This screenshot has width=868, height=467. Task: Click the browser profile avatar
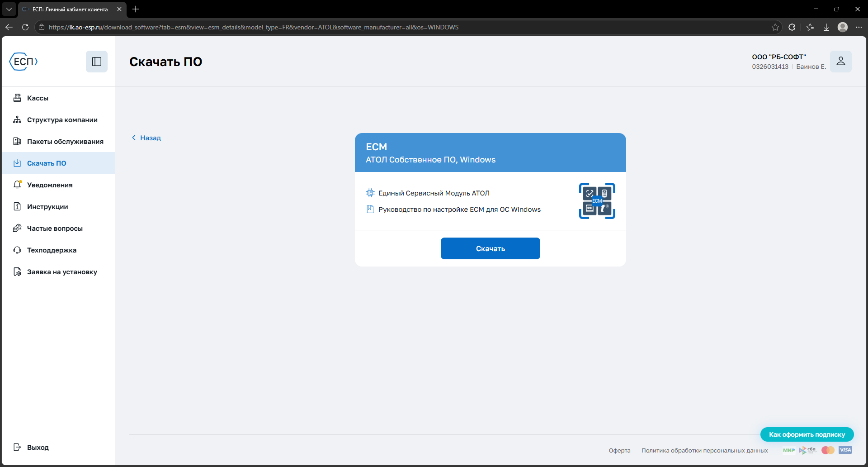[843, 27]
